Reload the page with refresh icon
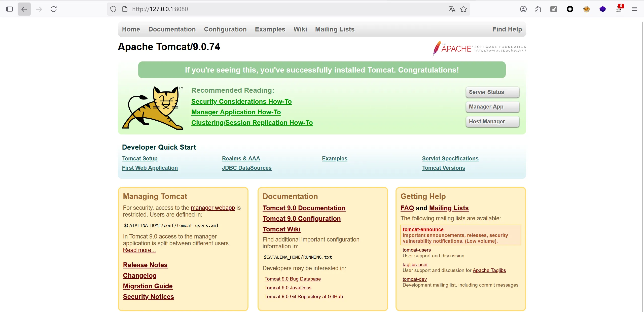Viewport: 644px width, 312px height. pos(54,9)
